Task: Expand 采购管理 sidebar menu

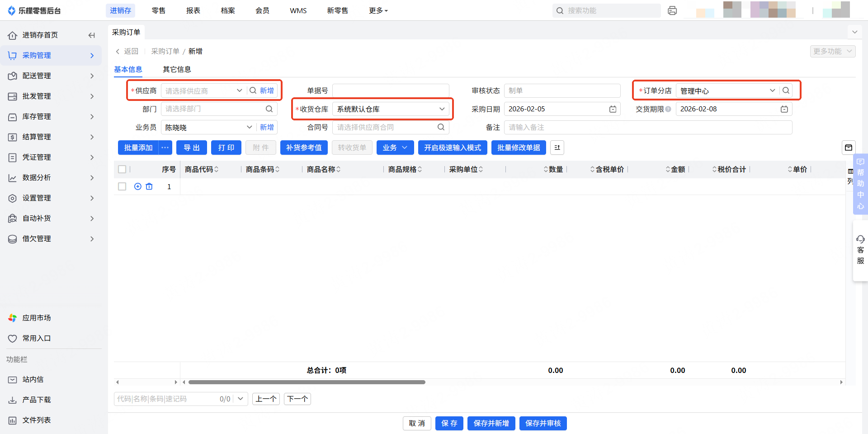Action: (51, 56)
